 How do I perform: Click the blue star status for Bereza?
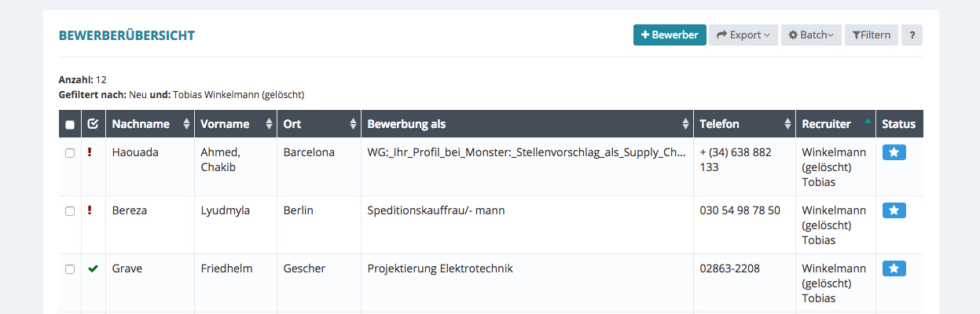894,210
